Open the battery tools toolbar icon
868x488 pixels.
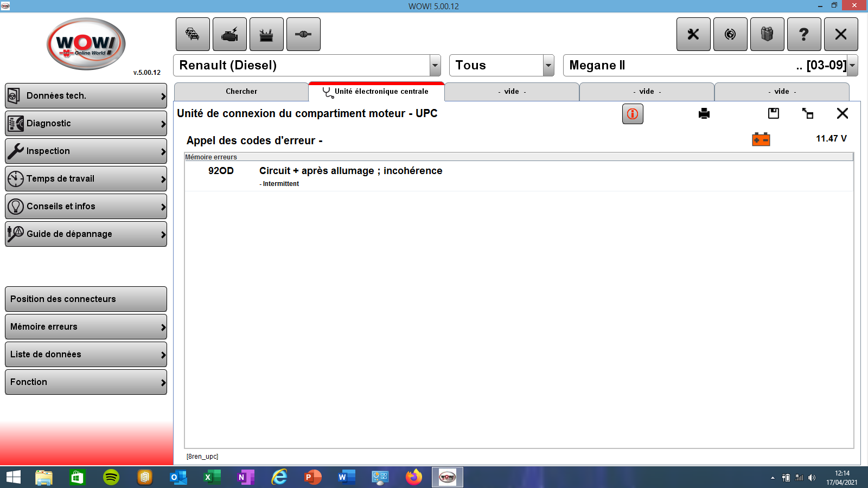(266, 34)
